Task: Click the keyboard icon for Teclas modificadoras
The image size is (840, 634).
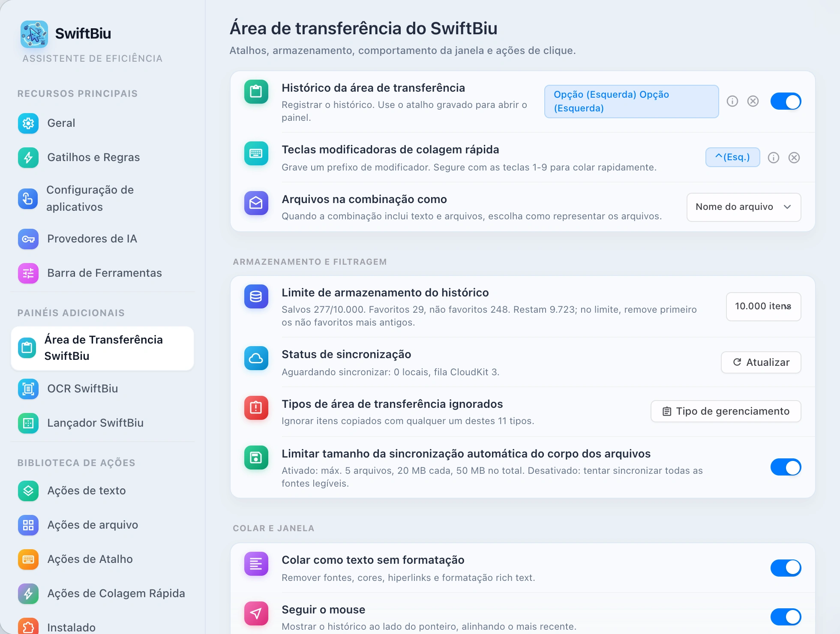Action: point(256,153)
